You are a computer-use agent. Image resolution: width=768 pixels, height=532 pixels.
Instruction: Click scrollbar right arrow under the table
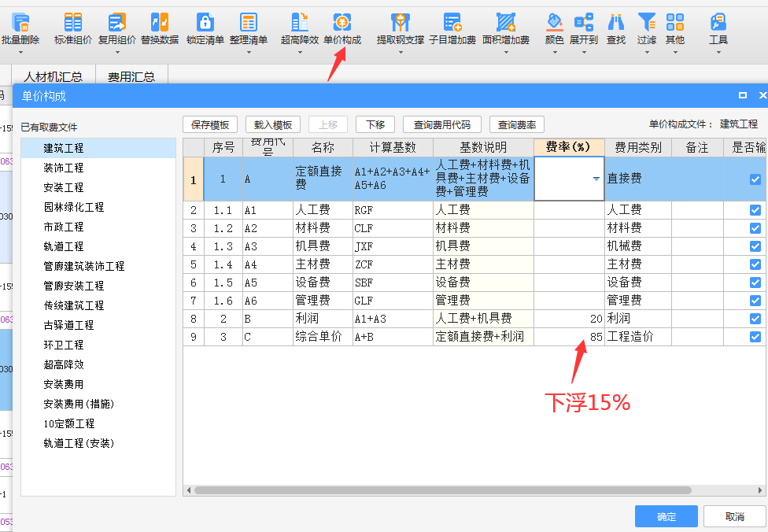pyautogui.click(x=759, y=490)
